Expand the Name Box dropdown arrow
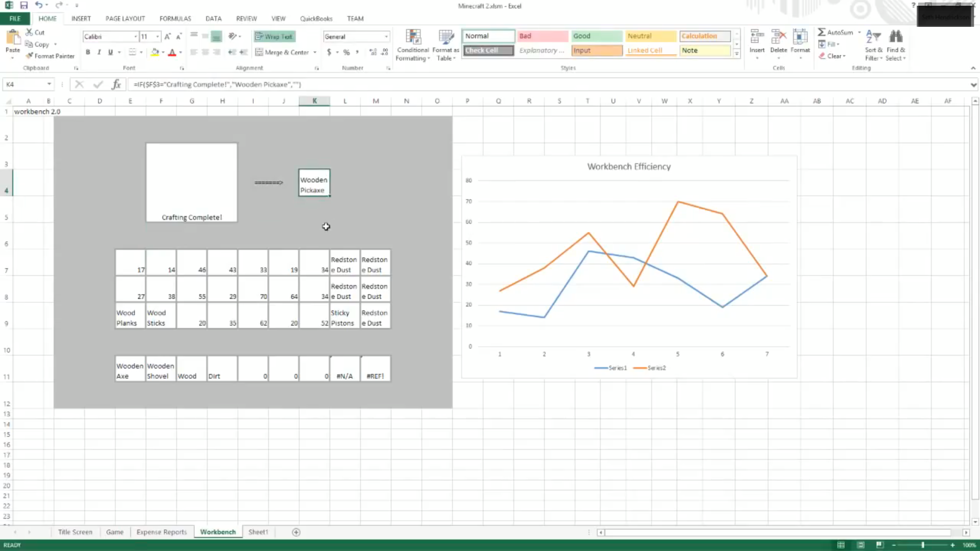The width and height of the screenshot is (980, 551). click(x=49, y=84)
